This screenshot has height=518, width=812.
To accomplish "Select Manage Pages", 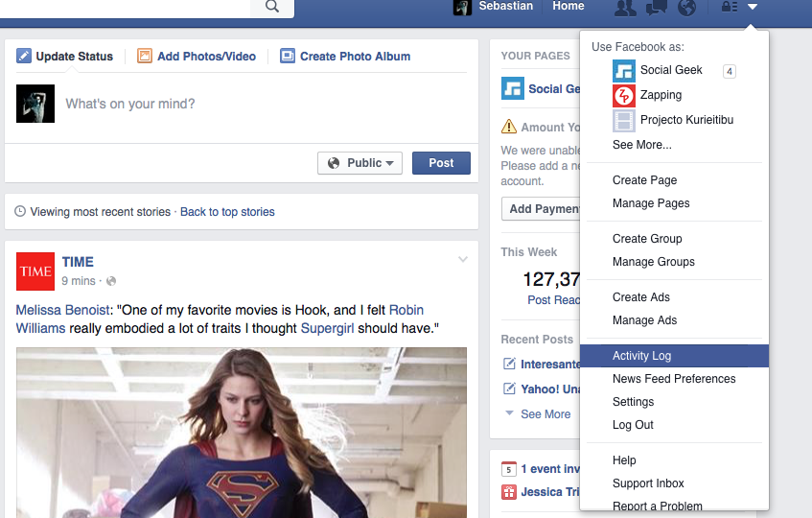I will tap(651, 203).
